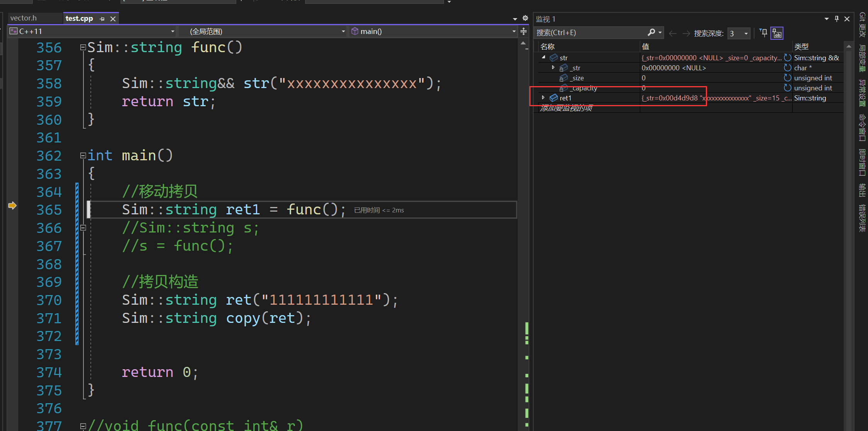
Task: Click the return str; statement on line 359
Action: [169, 102]
